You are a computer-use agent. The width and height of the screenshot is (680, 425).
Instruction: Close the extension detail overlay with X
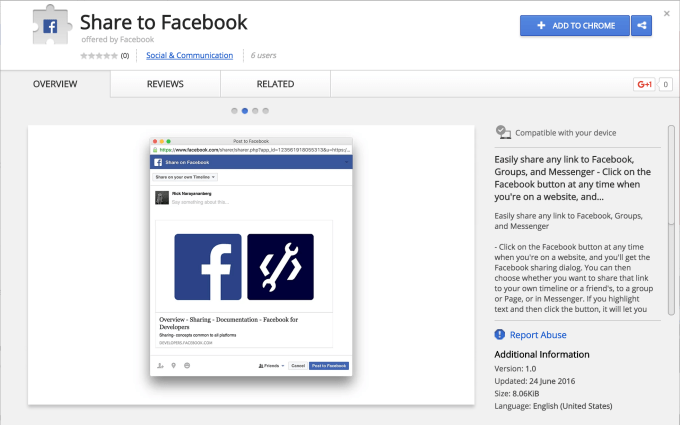[667, 14]
